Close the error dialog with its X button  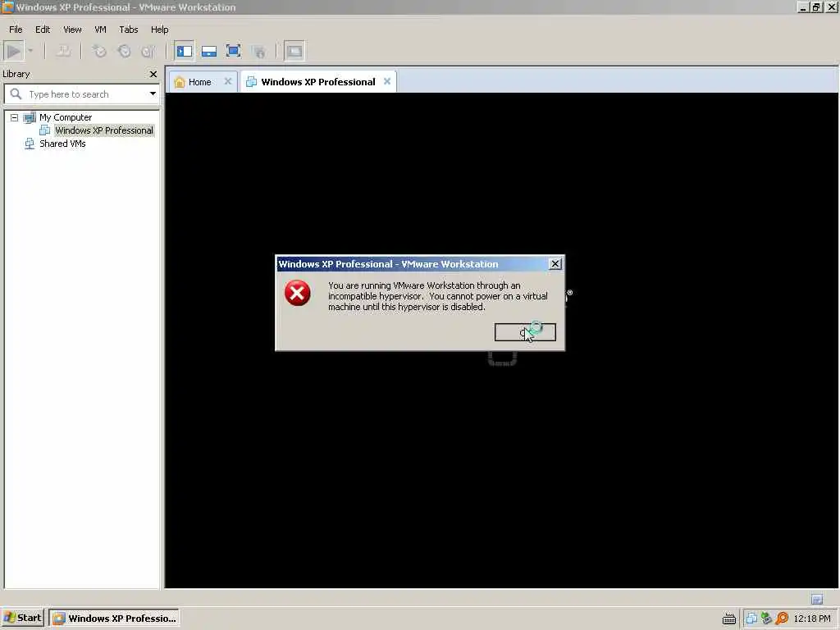[x=555, y=263]
